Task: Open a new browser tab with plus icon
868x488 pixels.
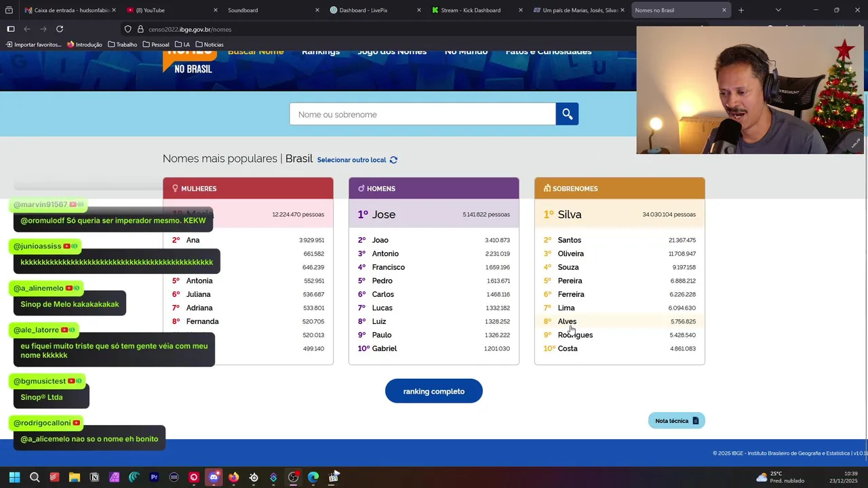Action: tap(741, 10)
